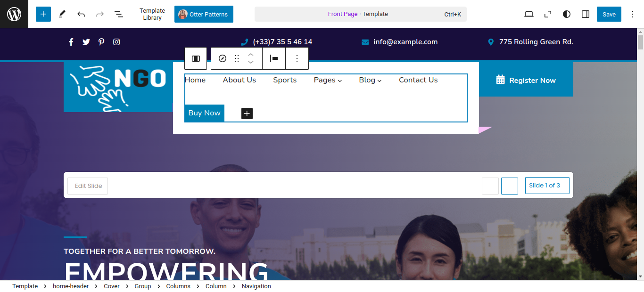This screenshot has height=292, width=644.
Task: Click the drag handle dots icon
Action: (x=237, y=58)
